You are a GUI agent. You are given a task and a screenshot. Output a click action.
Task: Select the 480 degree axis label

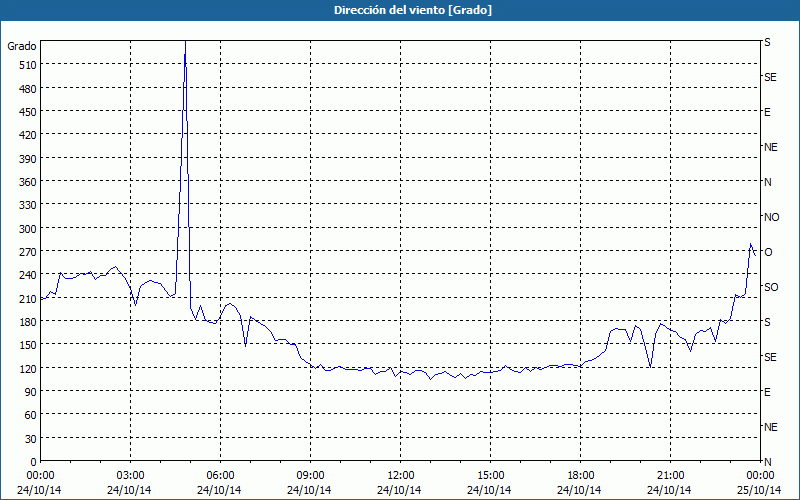(29, 89)
